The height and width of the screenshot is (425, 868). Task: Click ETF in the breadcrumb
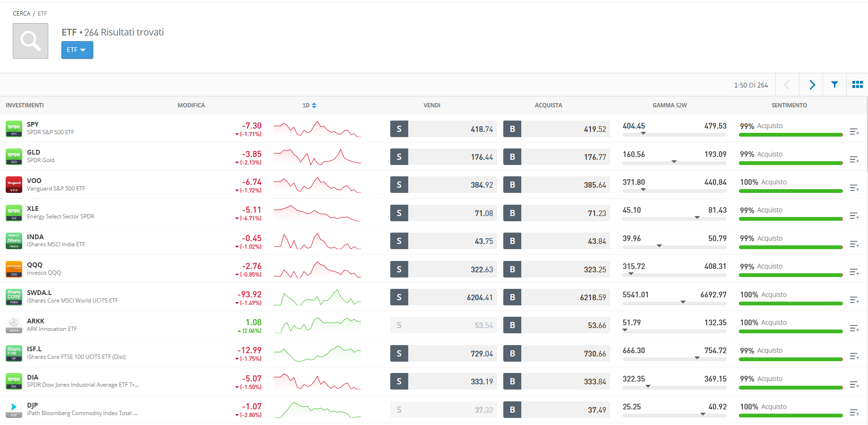click(42, 14)
